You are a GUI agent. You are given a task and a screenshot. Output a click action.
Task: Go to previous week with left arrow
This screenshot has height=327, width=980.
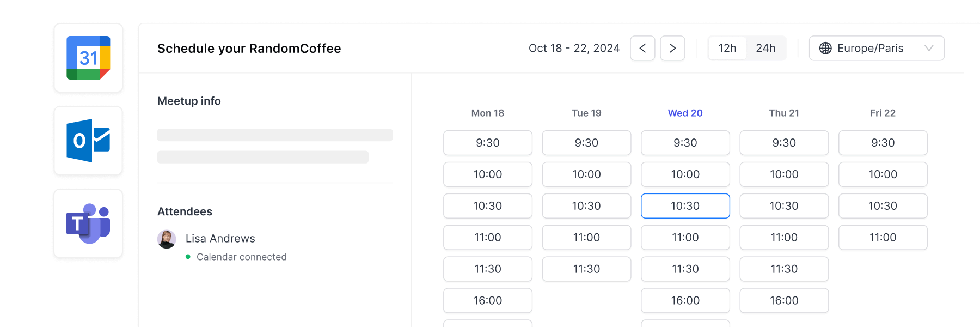[642, 48]
